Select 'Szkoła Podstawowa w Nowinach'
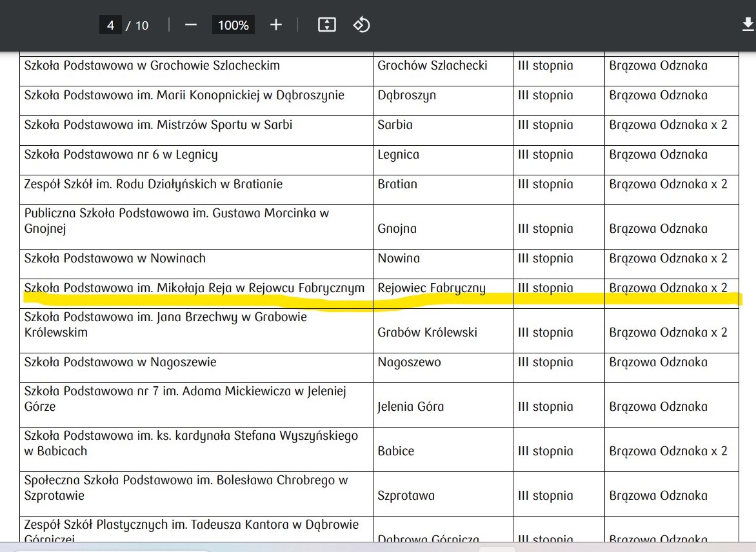This screenshot has height=552, width=756. 115,259
